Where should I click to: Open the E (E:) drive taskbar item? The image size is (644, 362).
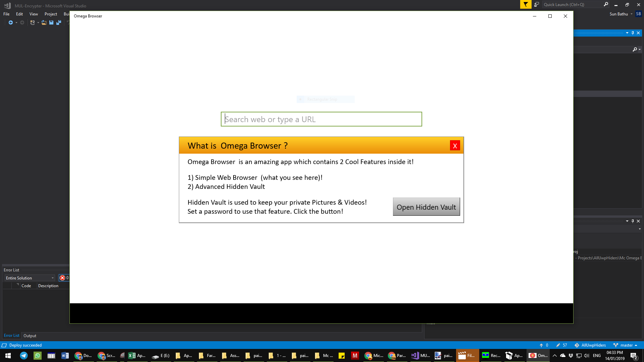pyautogui.click(x=161, y=356)
